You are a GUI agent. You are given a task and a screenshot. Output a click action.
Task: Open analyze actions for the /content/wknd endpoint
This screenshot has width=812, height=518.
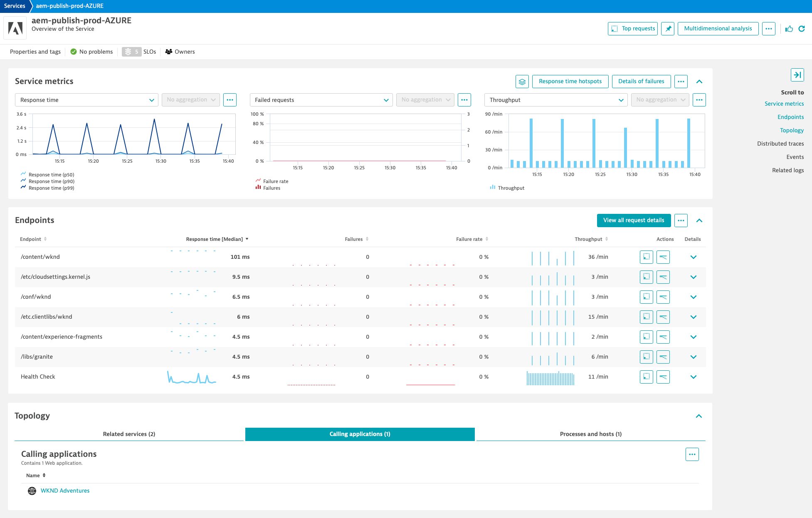click(646, 257)
